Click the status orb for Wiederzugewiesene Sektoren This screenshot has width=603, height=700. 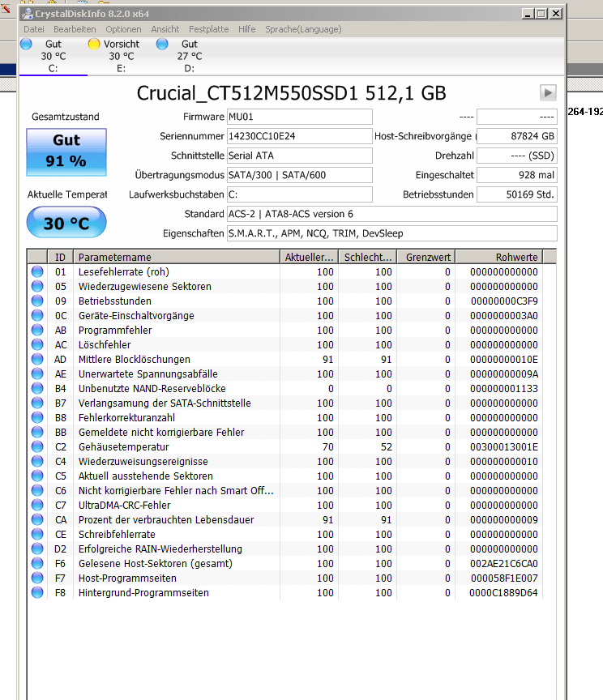coord(37,286)
